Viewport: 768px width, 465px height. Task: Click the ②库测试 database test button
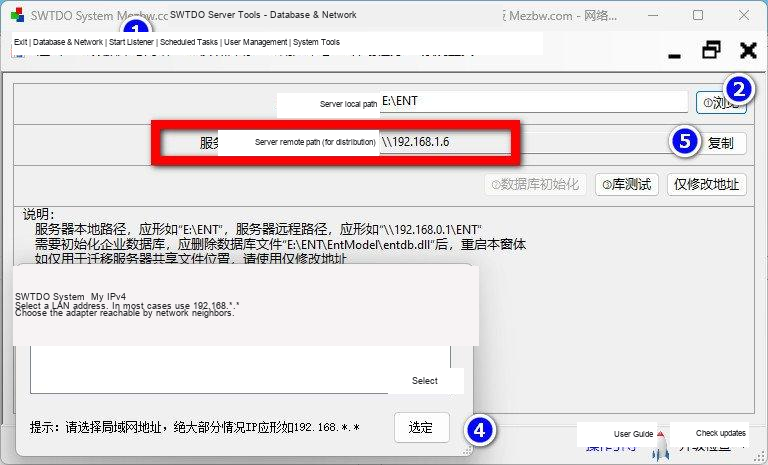pos(627,184)
